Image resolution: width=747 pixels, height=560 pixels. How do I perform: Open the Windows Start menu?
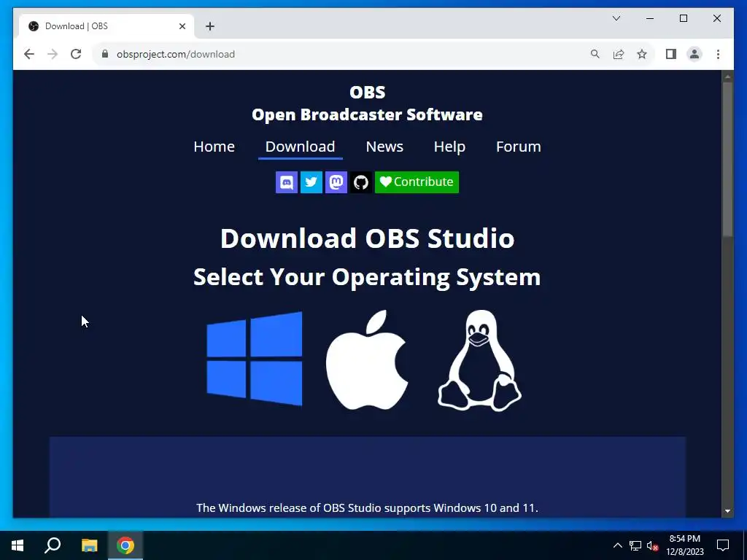(18, 545)
